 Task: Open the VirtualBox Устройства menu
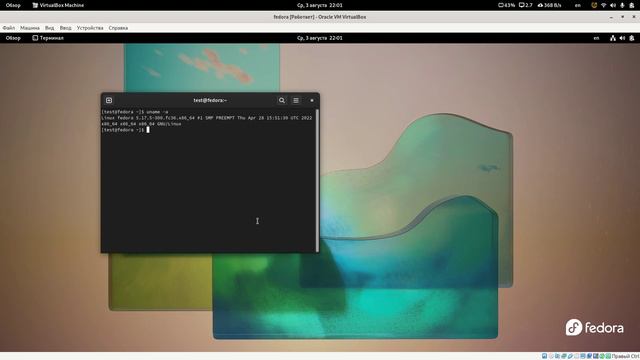(90, 28)
